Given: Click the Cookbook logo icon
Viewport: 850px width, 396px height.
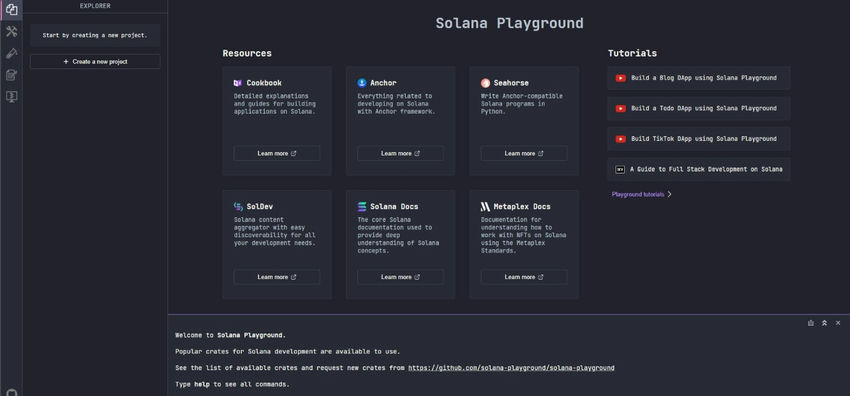Looking at the screenshot, I should coord(237,83).
